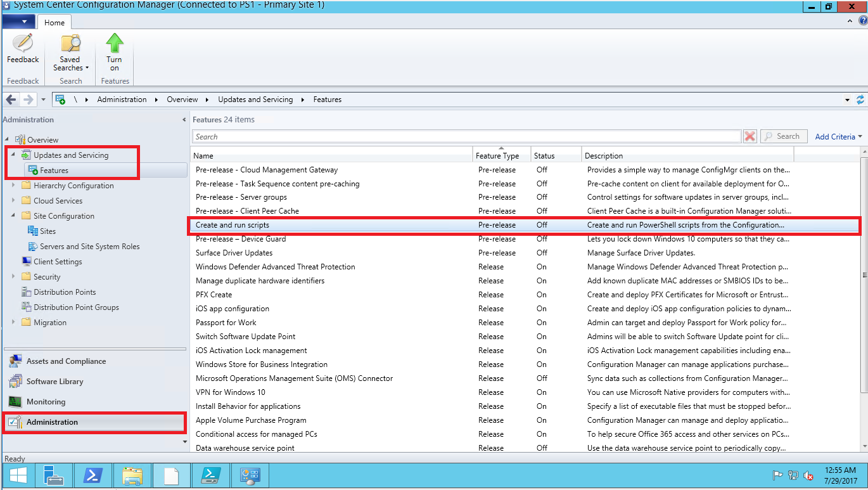Go forward with the navigation arrow
The image size is (868, 490).
point(28,100)
